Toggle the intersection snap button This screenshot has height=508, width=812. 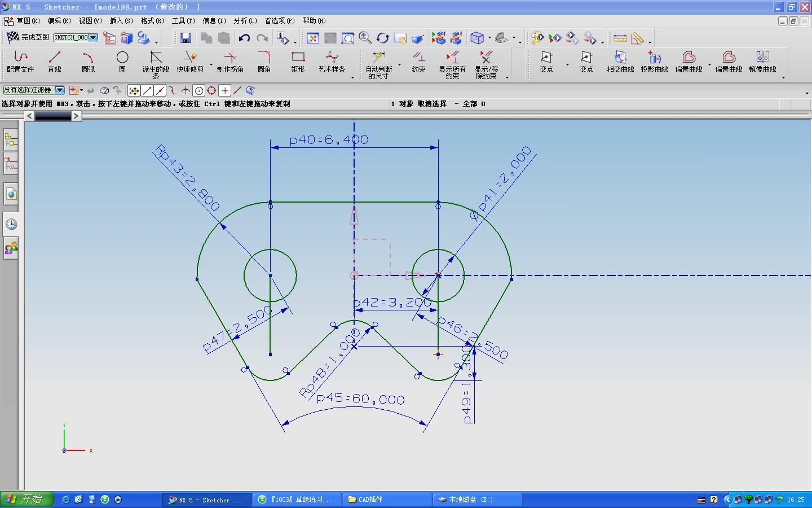(186, 90)
